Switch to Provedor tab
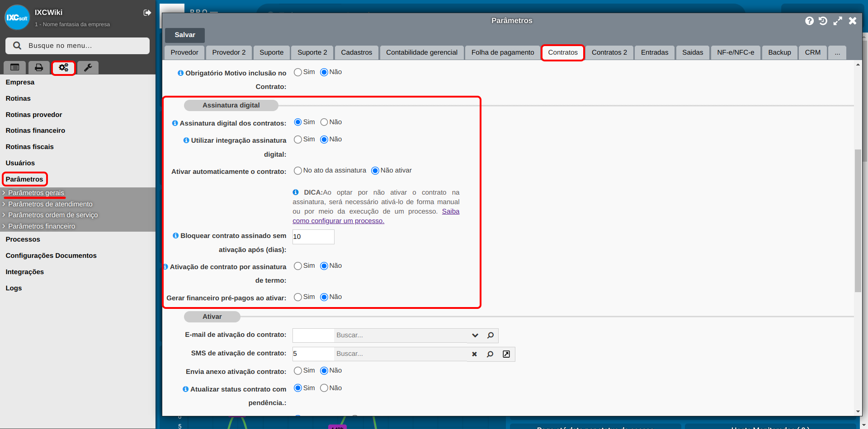The width and height of the screenshot is (868, 429). pos(184,52)
